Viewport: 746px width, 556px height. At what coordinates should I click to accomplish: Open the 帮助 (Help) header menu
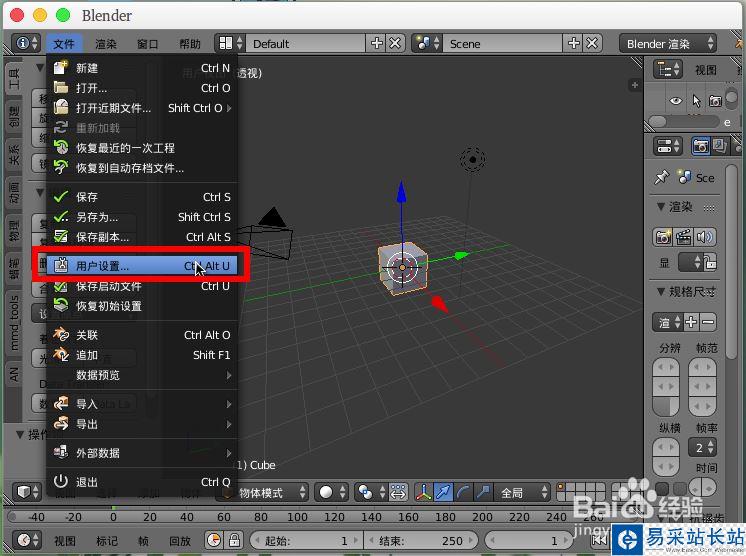pyautogui.click(x=189, y=44)
